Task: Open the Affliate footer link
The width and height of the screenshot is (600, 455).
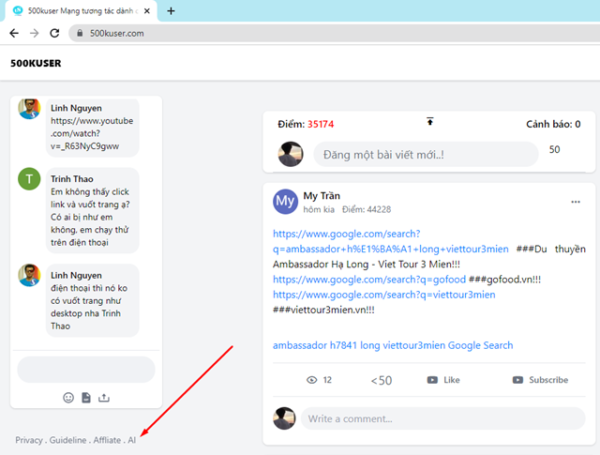Action: [x=107, y=440]
